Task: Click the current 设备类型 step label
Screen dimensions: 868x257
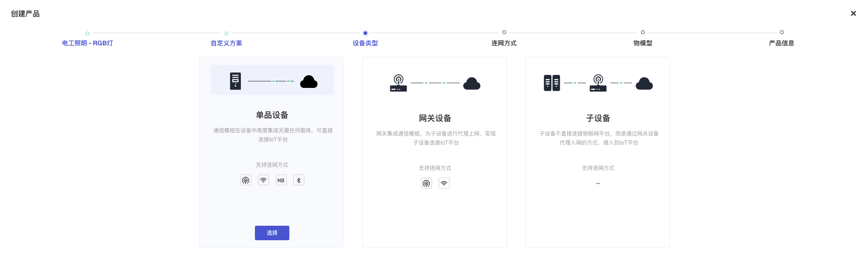Action: [365, 43]
